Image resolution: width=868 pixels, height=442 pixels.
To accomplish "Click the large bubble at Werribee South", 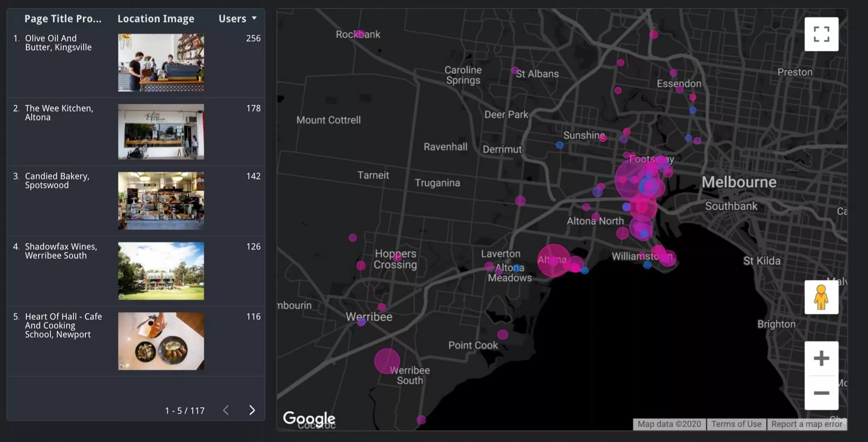I will point(387,361).
